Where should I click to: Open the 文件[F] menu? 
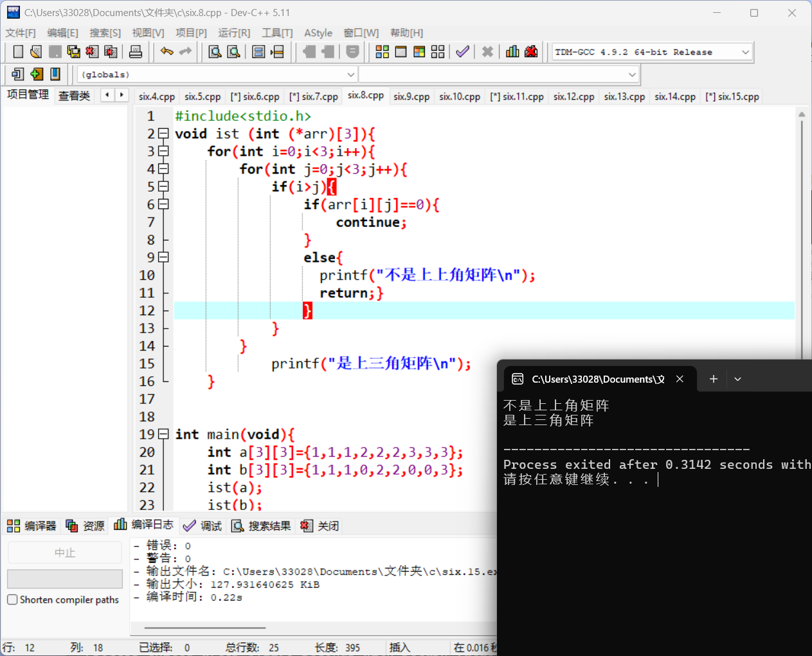point(21,33)
